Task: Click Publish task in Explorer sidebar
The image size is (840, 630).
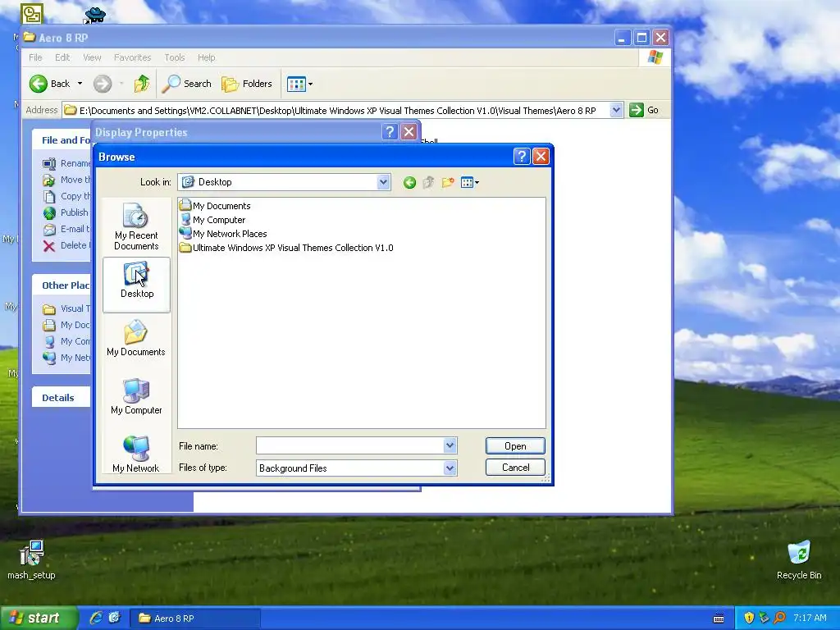Action: (66, 212)
